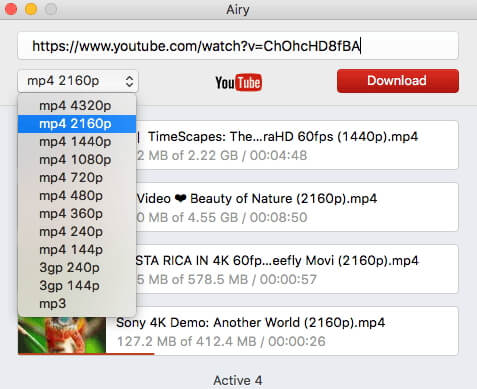Click the Sony 4K Demo download progress bar

tap(86, 353)
